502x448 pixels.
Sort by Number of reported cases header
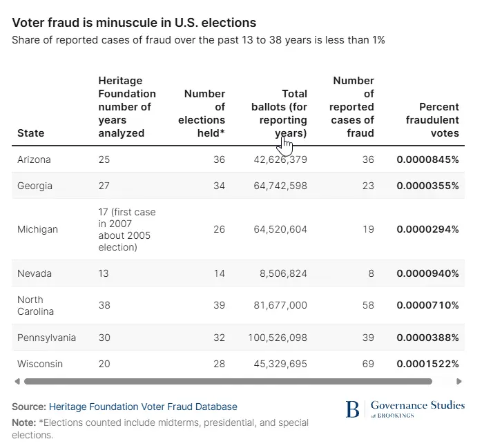[351, 107]
